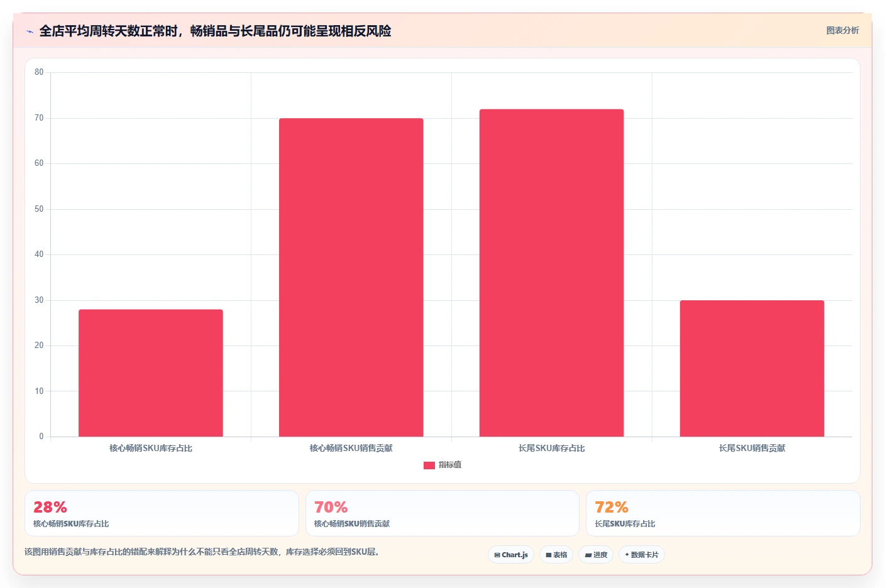Click the footnote description text

pyautogui.click(x=202, y=552)
